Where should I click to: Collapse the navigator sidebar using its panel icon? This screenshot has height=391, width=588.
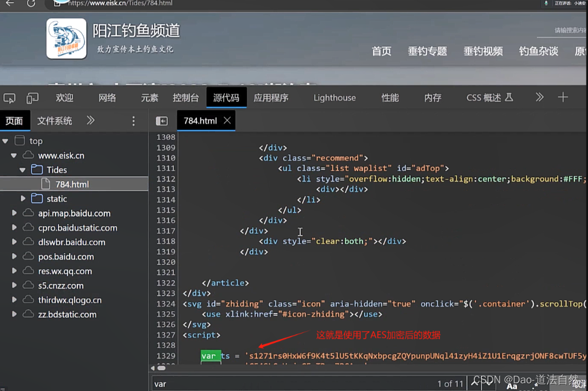(162, 120)
